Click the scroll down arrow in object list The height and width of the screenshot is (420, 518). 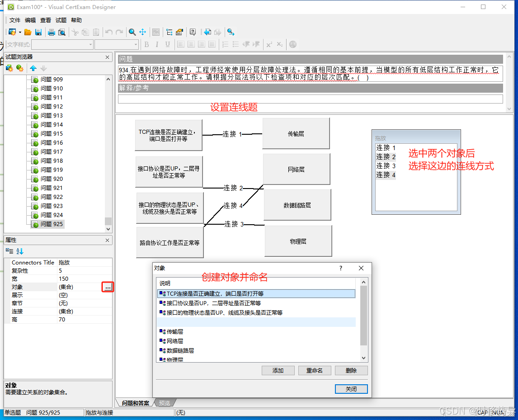pyautogui.click(x=363, y=358)
